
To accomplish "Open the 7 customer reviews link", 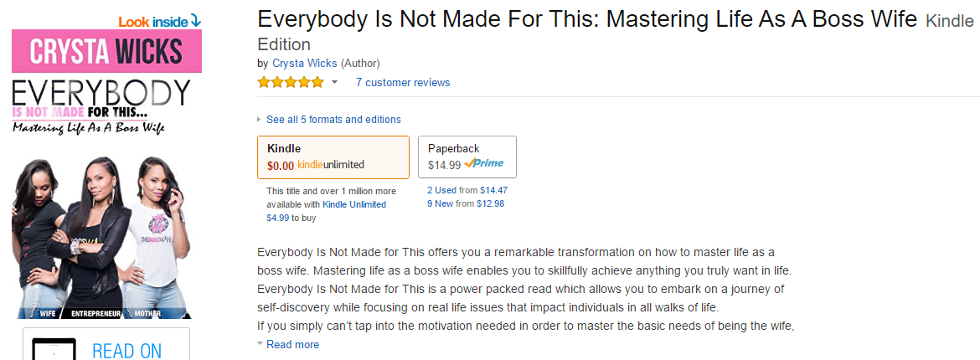I will 402,82.
